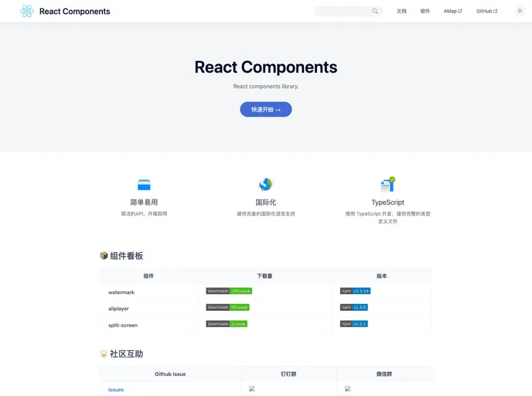Click the 简单易用 feature title
532x396 pixels.
[x=144, y=202]
